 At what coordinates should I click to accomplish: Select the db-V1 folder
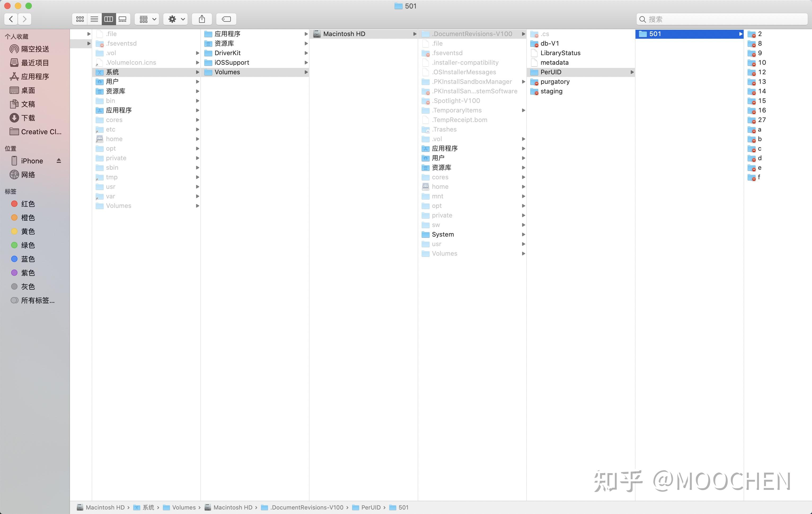click(550, 43)
